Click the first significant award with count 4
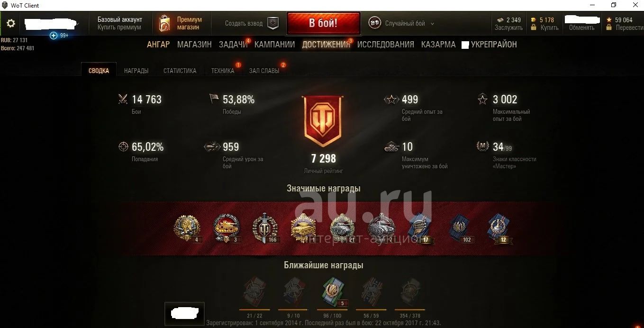644x328 pixels. (x=187, y=228)
